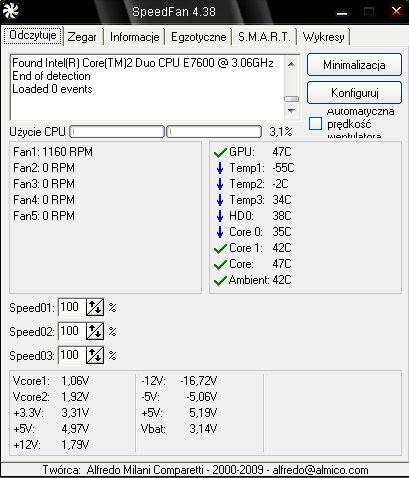
Task: Click the first Użycie CPU usage bar
Action: click(117, 132)
